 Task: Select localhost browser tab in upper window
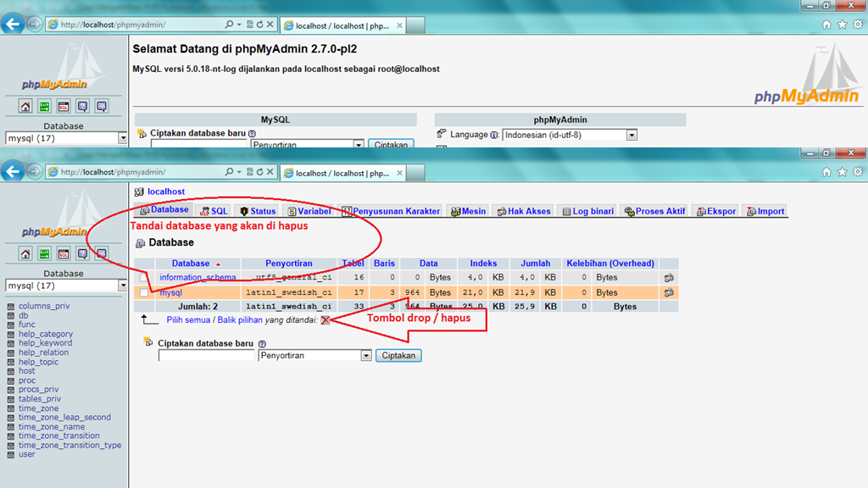pos(343,25)
